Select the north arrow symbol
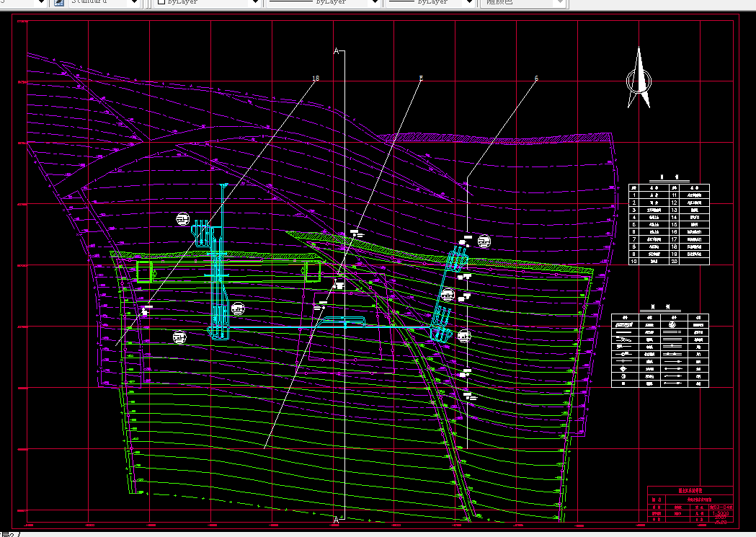Viewport: 756px width, 537px height. 639,77
